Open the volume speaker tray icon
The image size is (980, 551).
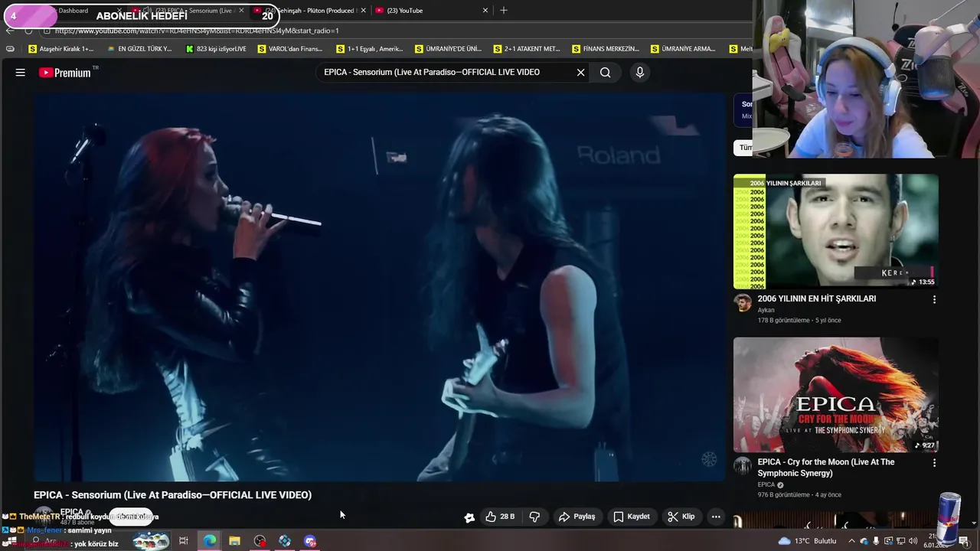pyautogui.click(x=914, y=541)
